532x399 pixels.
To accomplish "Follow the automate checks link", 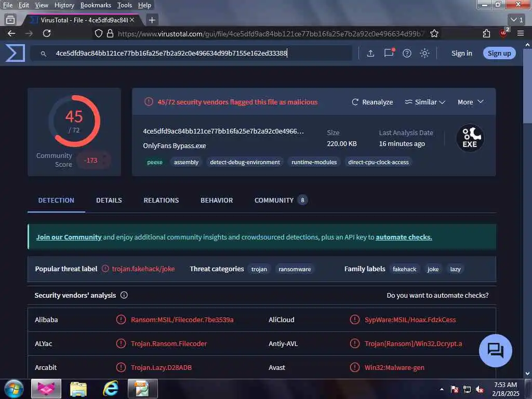I will click(x=404, y=237).
